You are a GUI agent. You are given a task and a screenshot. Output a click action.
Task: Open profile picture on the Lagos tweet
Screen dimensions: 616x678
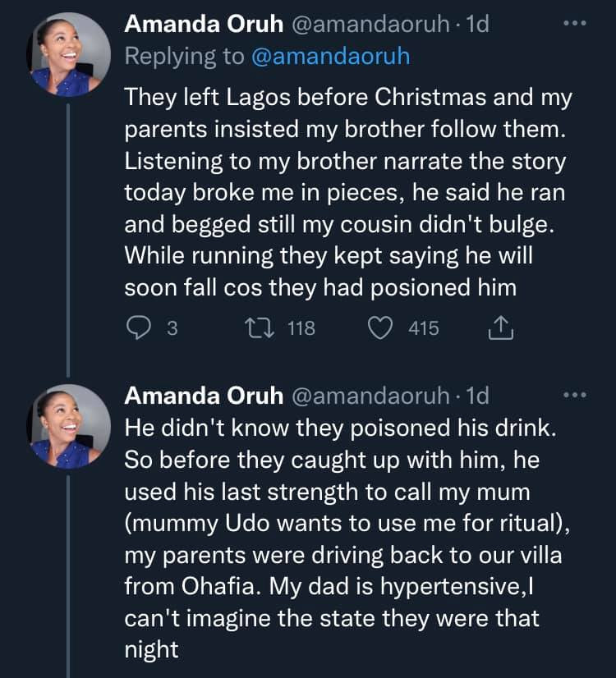(x=69, y=54)
